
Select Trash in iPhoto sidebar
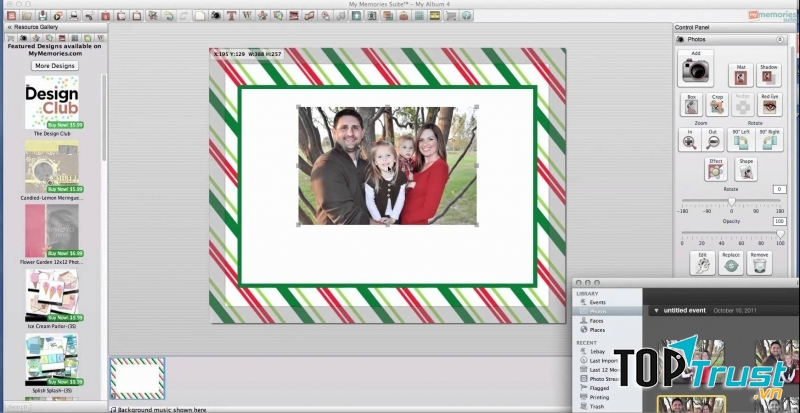(596, 406)
